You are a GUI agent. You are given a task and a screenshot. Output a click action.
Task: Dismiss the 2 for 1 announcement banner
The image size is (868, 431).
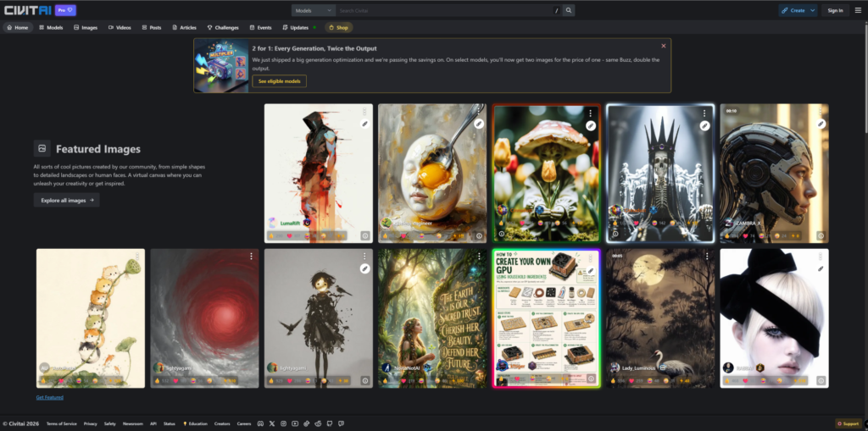tap(663, 46)
